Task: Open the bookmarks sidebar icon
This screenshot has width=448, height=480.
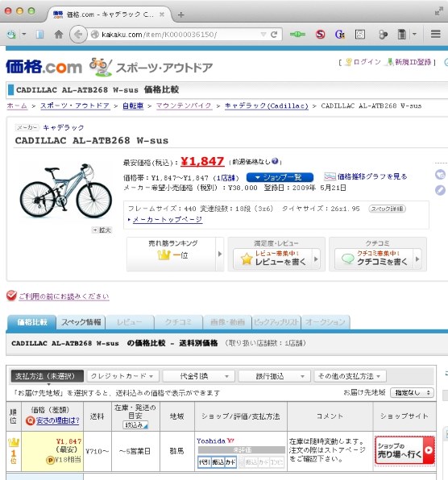Action: (39, 35)
